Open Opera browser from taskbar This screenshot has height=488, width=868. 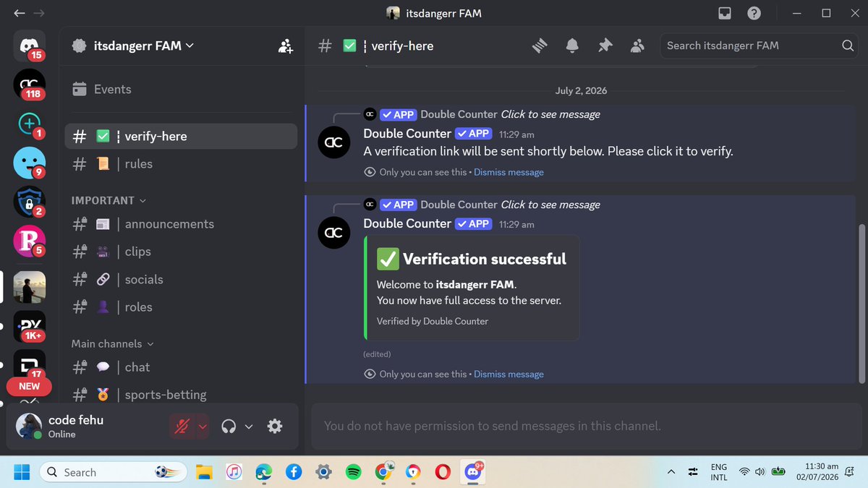click(443, 472)
